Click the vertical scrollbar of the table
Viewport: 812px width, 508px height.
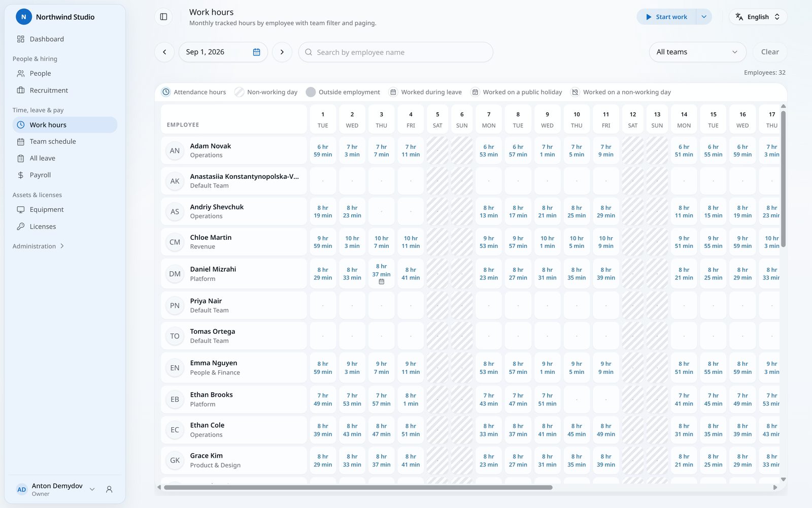[783, 179]
